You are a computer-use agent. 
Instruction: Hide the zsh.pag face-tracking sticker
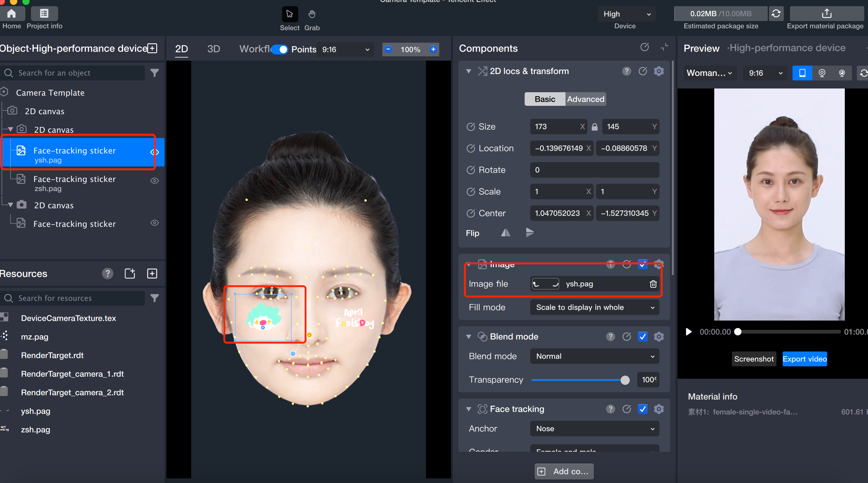tap(155, 181)
